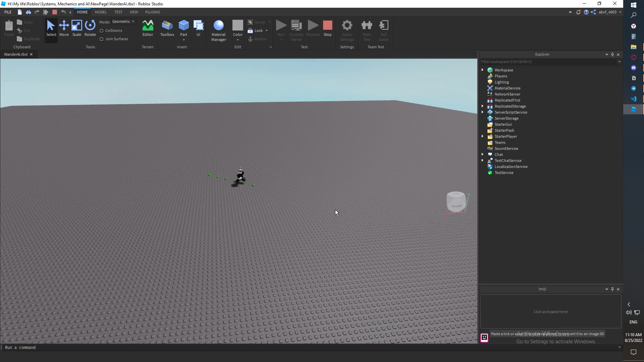Open the Toolbox panel
This screenshot has width=644, height=362.
click(x=167, y=28)
